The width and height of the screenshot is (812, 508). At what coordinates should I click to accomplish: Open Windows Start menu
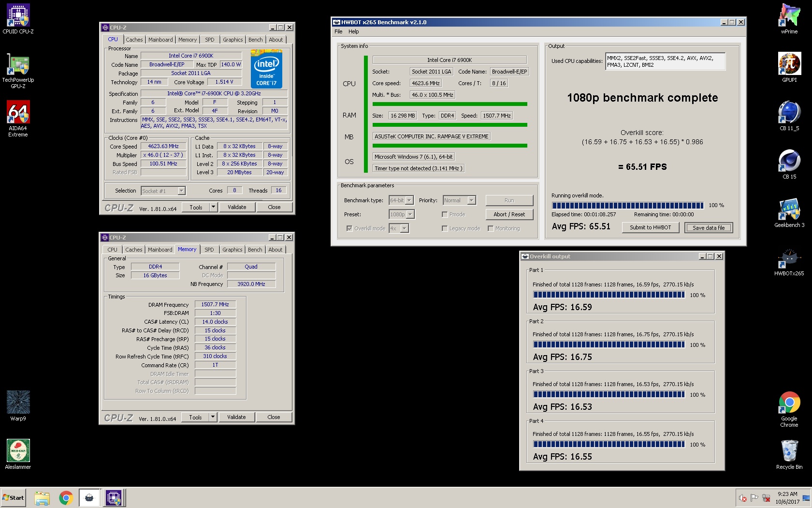pos(14,497)
